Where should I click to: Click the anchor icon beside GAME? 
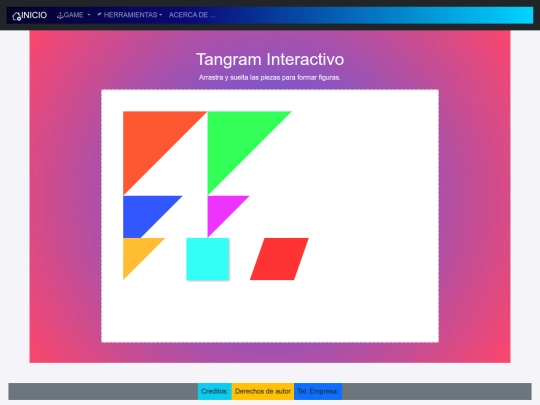pyautogui.click(x=60, y=15)
